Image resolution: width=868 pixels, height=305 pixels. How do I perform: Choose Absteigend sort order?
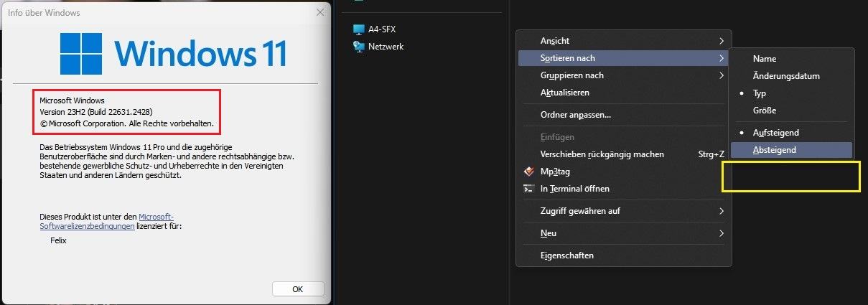(x=792, y=150)
